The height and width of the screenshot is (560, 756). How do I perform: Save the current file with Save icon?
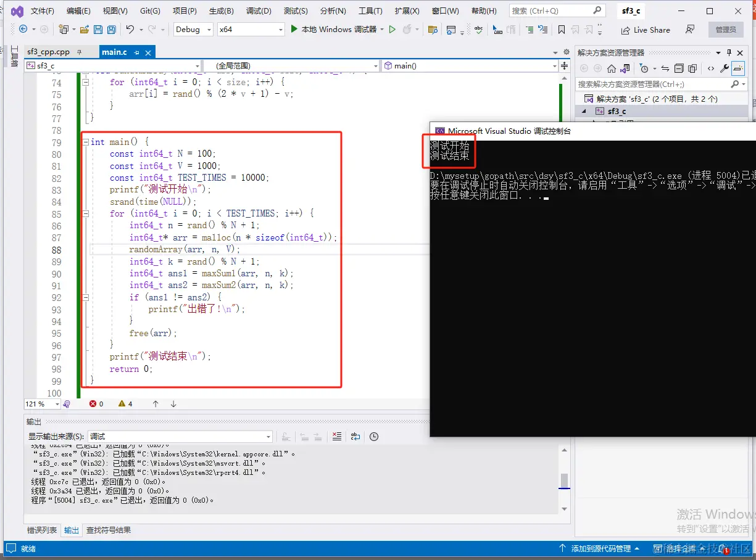tap(98, 29)
